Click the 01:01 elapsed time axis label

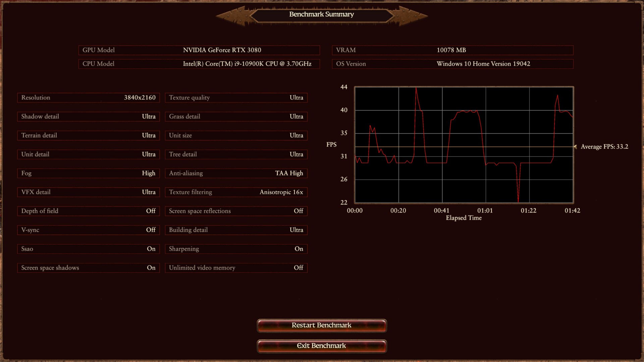pos(485,210)
